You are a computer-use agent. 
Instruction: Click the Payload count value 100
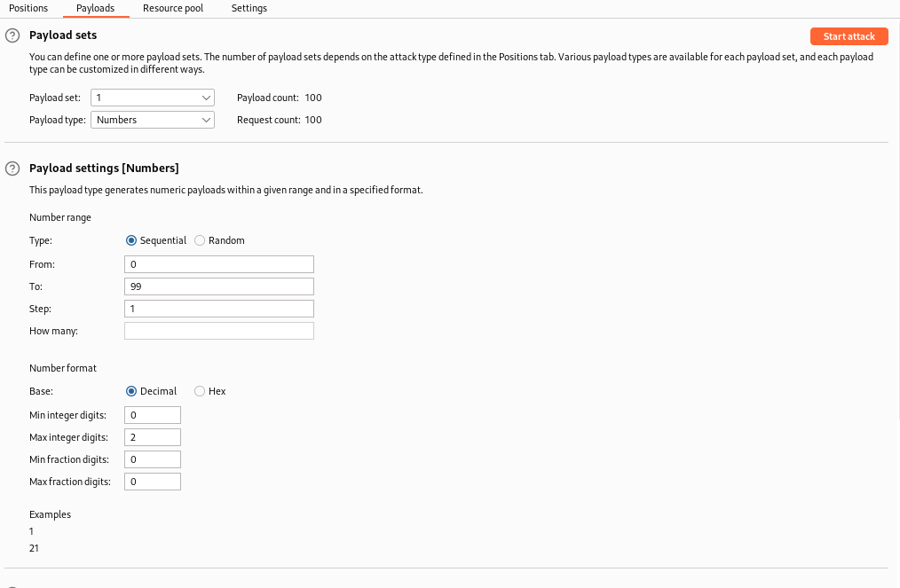(x=313, y=98)
